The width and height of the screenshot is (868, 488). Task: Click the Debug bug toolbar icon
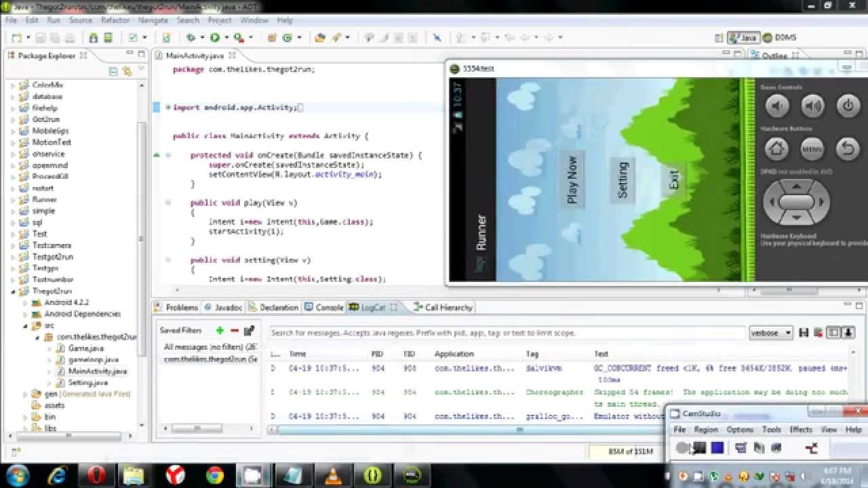click(191, 38)
